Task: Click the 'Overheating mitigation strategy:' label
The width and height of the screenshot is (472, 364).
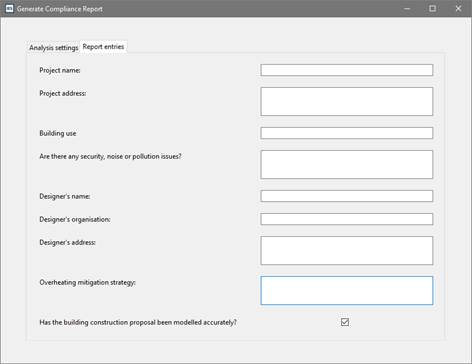Action: pos(87,282)
